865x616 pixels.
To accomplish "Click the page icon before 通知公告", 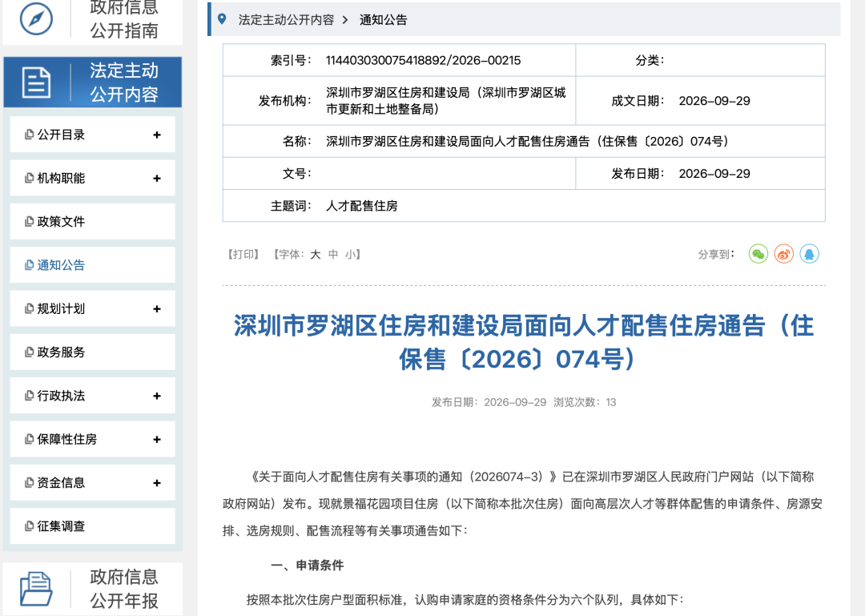I will [30, 265].
